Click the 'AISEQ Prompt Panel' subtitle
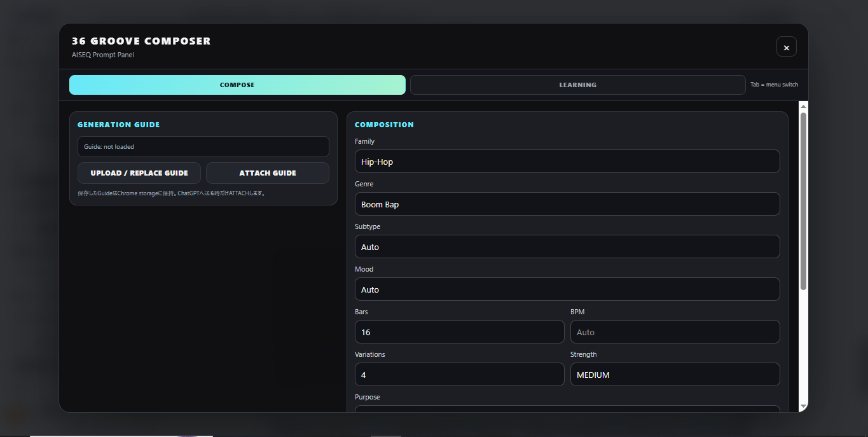 coord(103,55)
